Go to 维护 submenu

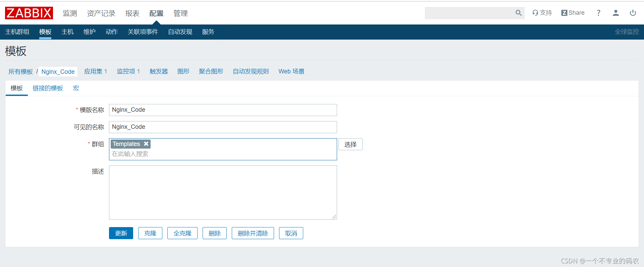coord(90,32)
